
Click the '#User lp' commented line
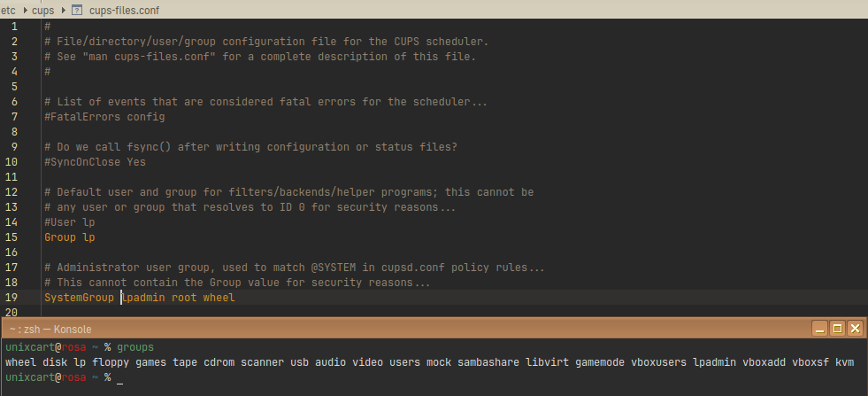click(69, 222)
